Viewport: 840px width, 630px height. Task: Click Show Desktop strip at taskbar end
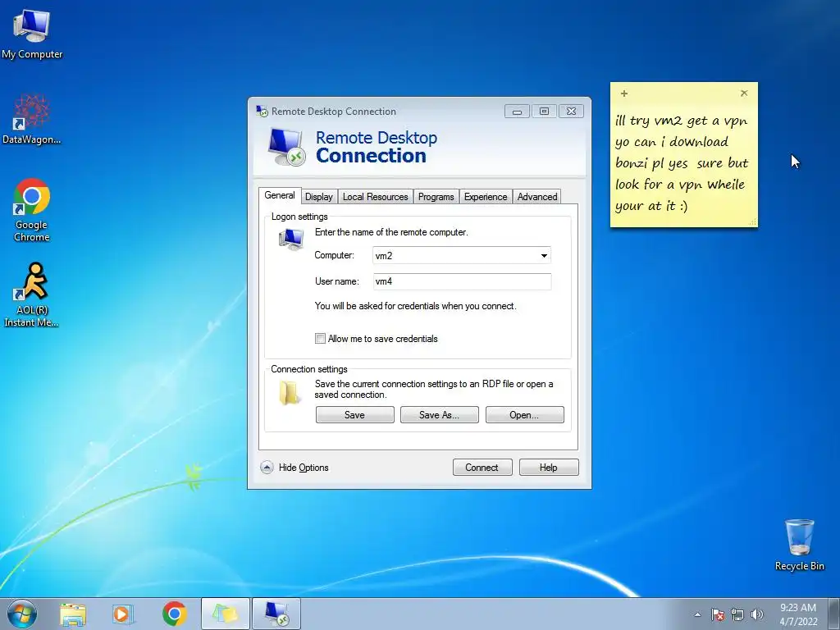pyautogui.click(x=834, y=614)
